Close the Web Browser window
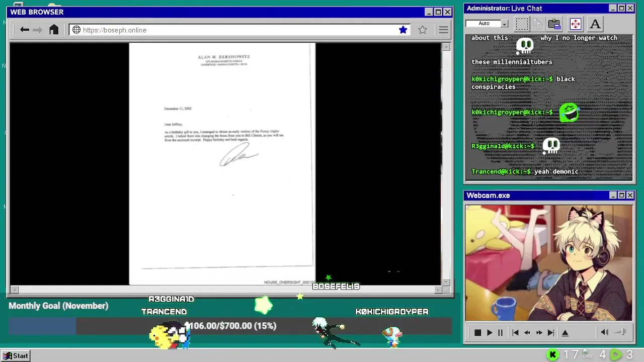The width and height of the screenshot is (644, 362). (x=447, y=12)
